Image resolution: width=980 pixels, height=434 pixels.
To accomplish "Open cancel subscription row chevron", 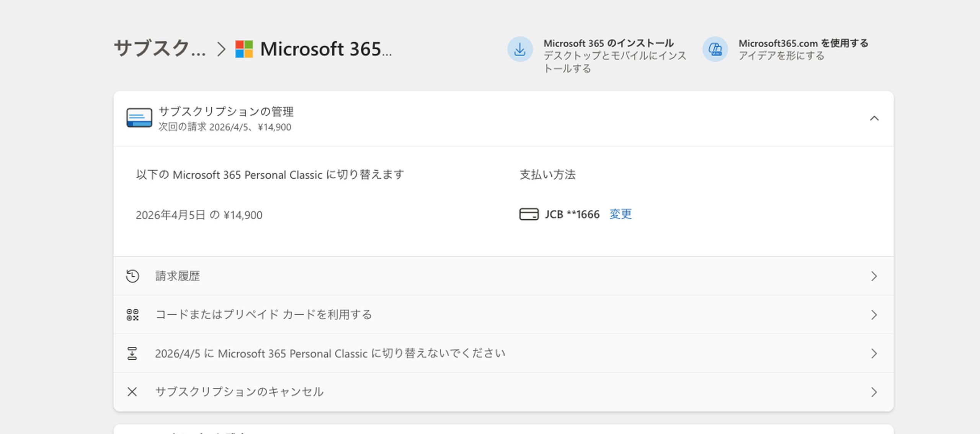I will tap(874, 392).
